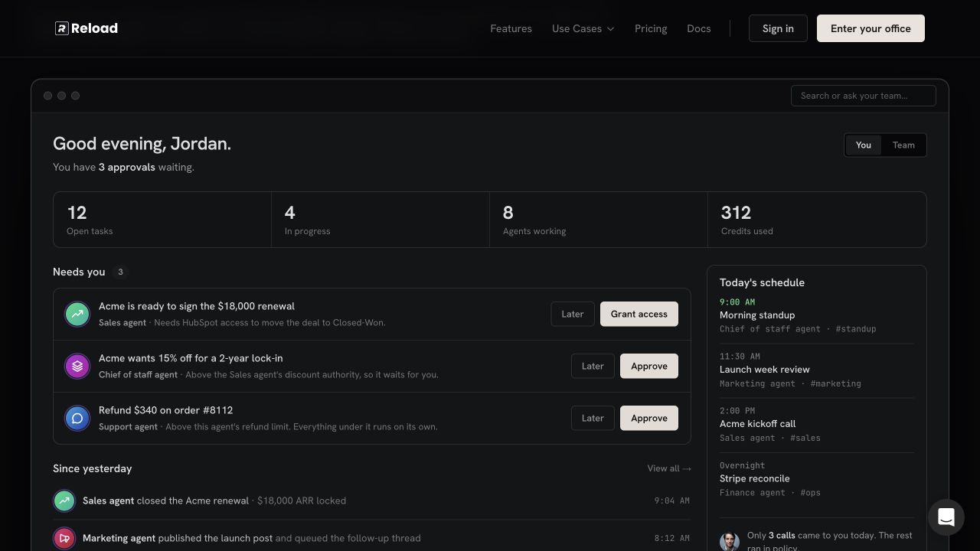The image size is (980, 551).
Task: Click the Chief of staff agent layers icon
Action: pyautogui.click(x=77, y=366)
